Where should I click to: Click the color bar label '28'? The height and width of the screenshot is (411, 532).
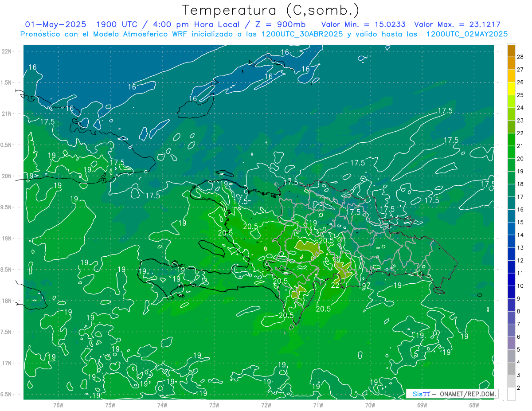coord(520,57)
